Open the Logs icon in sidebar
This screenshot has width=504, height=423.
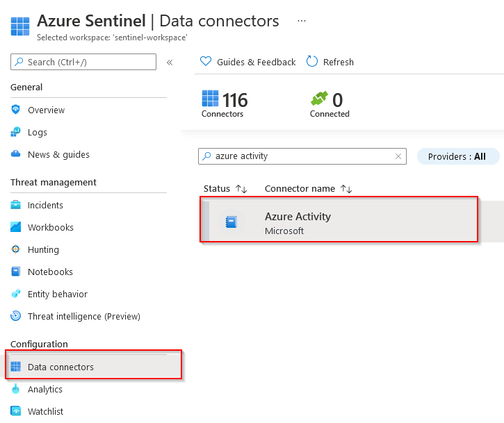15,132
